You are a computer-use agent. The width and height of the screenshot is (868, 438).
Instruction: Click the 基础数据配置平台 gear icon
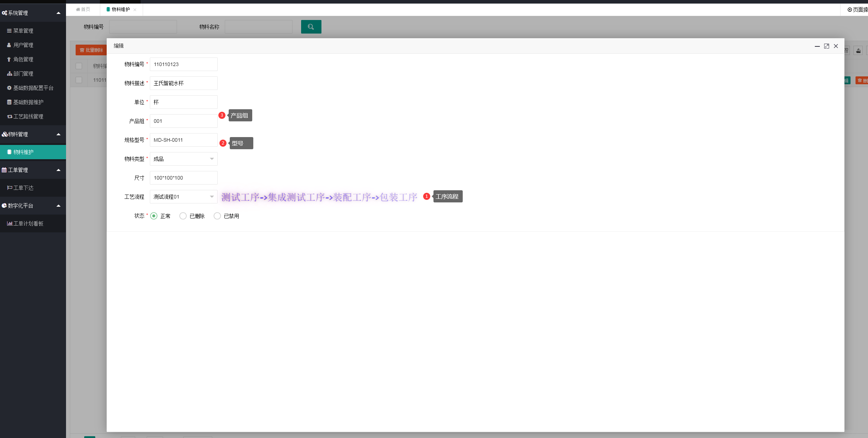pyautogui.click(x=9, y=88)
